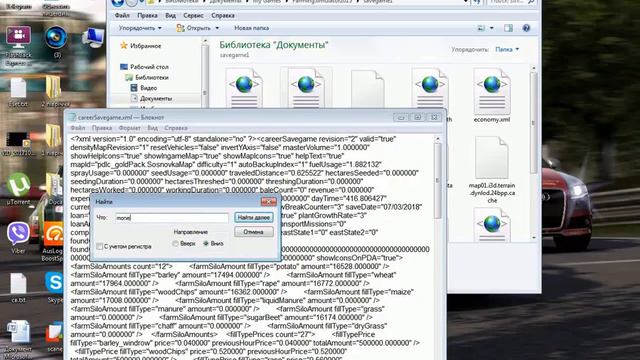This screenshot has height=360, width=640.
Task: Select the XML file icon below map01 cache file
Action: (492, 224)
